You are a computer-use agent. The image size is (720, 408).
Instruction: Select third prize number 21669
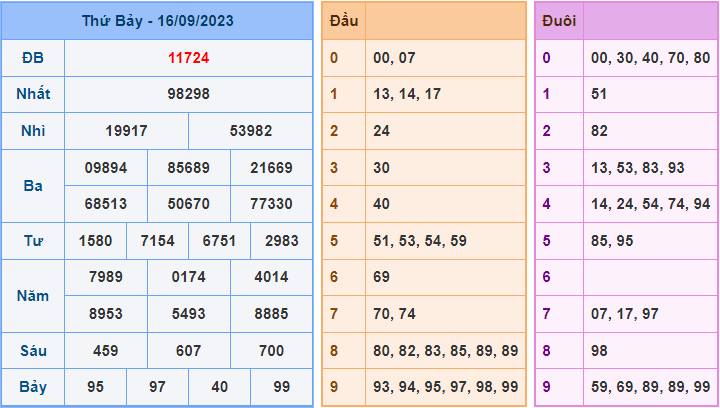[271, 168]
